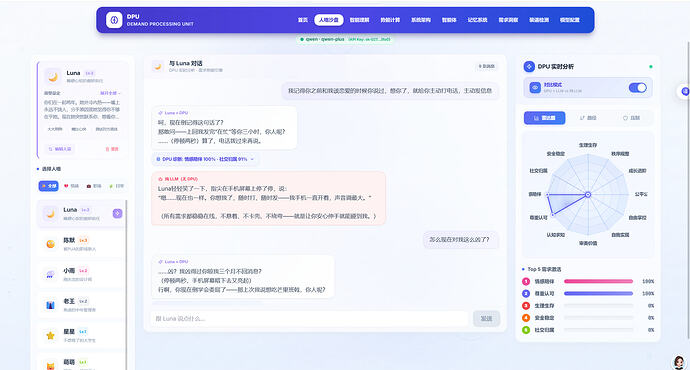
Task: Select the 人格沙盘 nav tab
Action: 329,20
